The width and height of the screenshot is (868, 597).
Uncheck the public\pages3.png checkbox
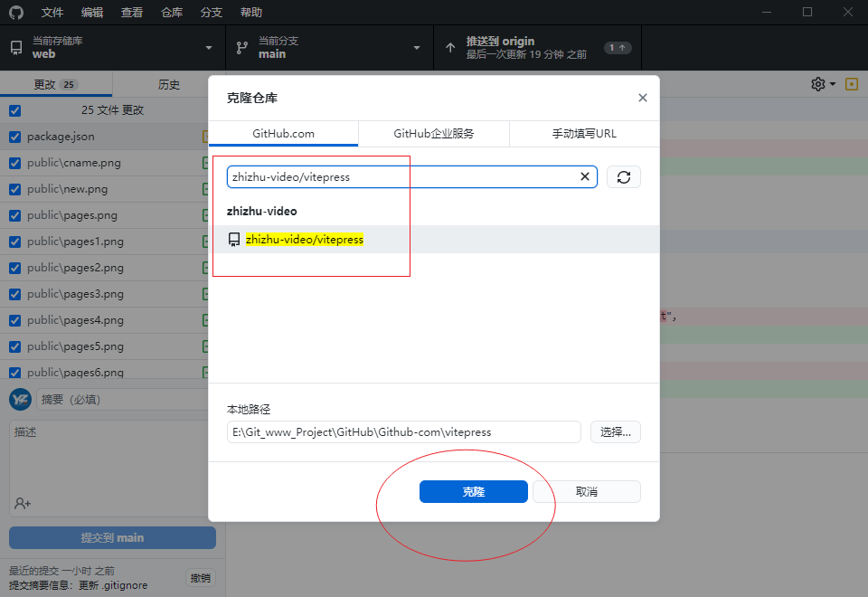coord(15,294)
